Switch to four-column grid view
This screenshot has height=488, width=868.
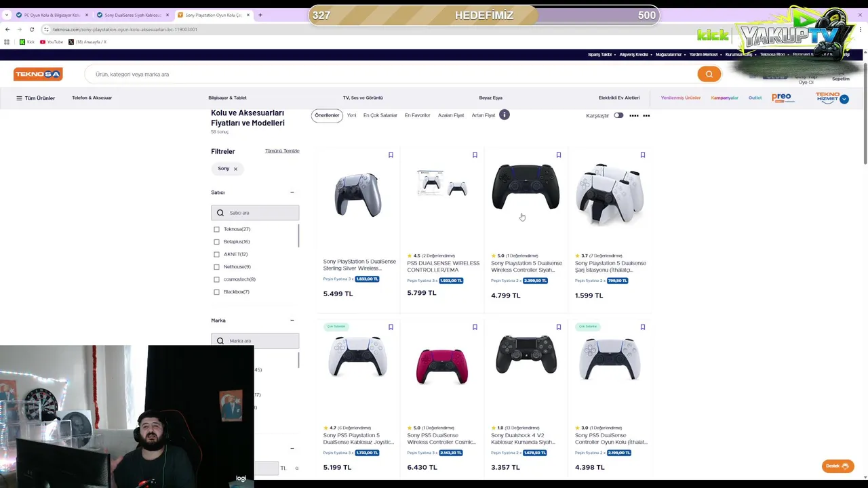pyautogui.click(x=634, y=116)
